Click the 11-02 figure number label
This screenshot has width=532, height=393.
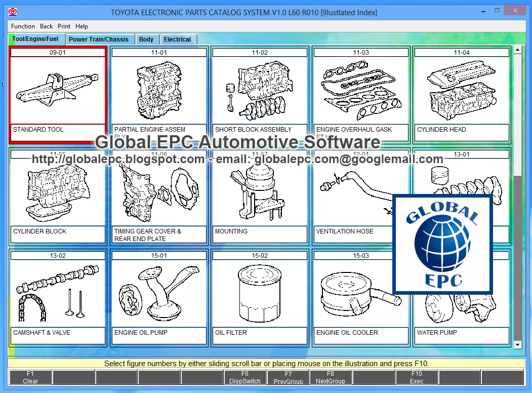coord(260,53)
